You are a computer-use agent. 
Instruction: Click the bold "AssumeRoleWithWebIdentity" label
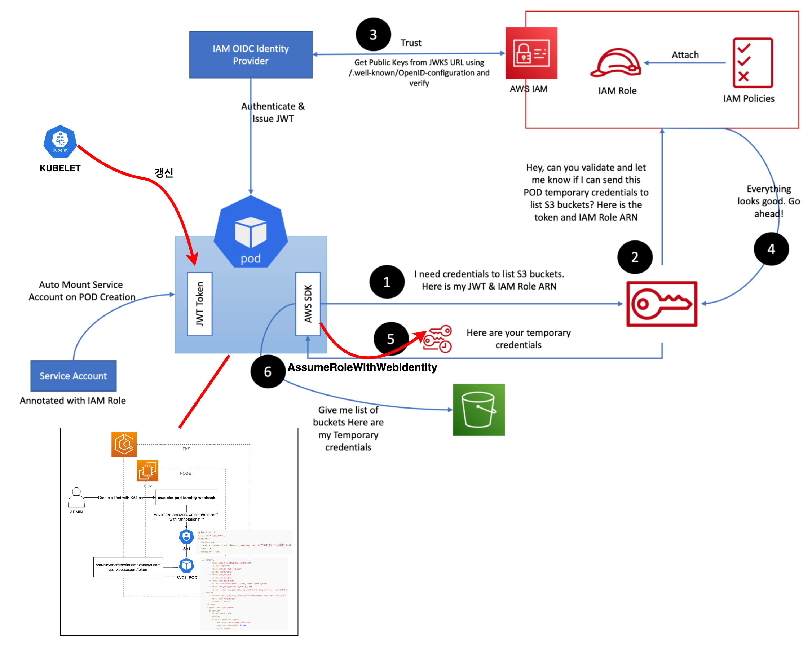click(x=362, y=367)
